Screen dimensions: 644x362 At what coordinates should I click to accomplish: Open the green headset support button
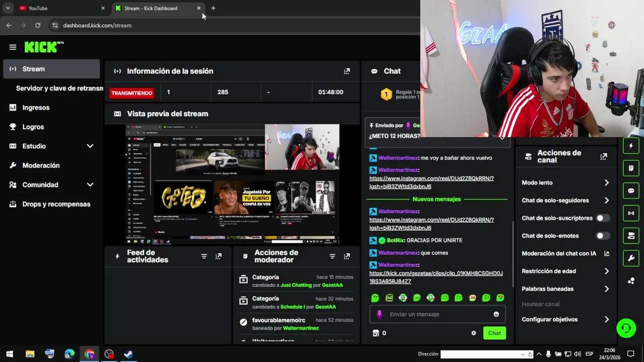626,328
